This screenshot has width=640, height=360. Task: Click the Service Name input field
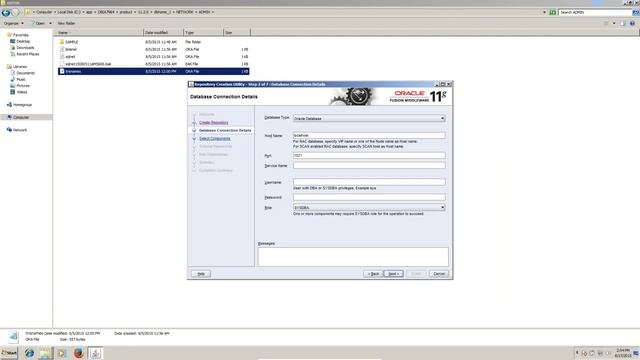(369, 165)
